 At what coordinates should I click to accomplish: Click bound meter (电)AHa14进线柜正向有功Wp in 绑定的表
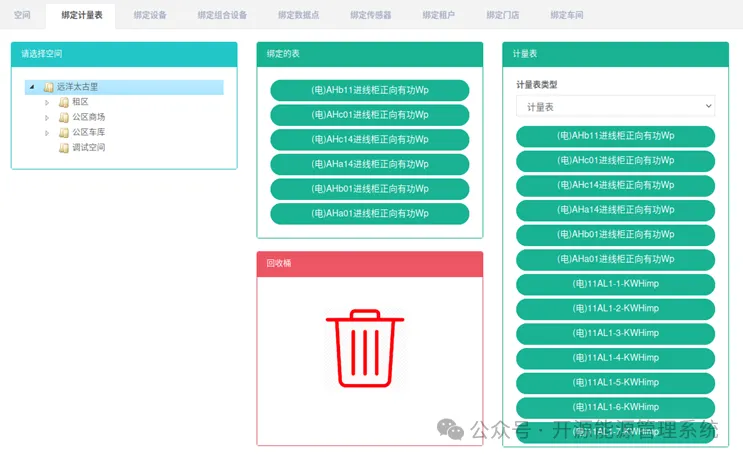[370, 164]
